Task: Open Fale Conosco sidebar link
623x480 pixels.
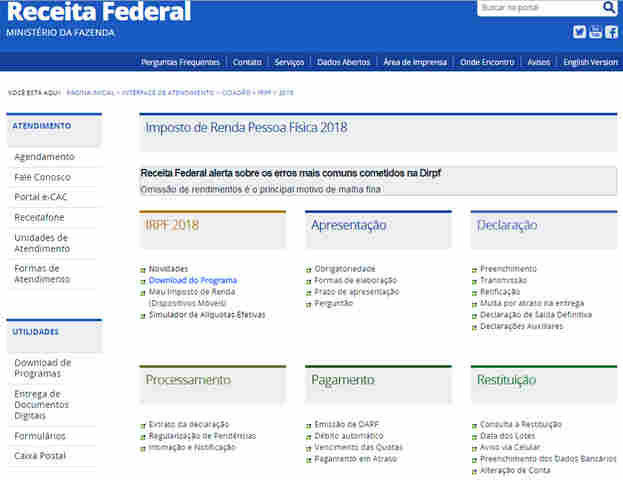Action: click(x=43, y=177)
